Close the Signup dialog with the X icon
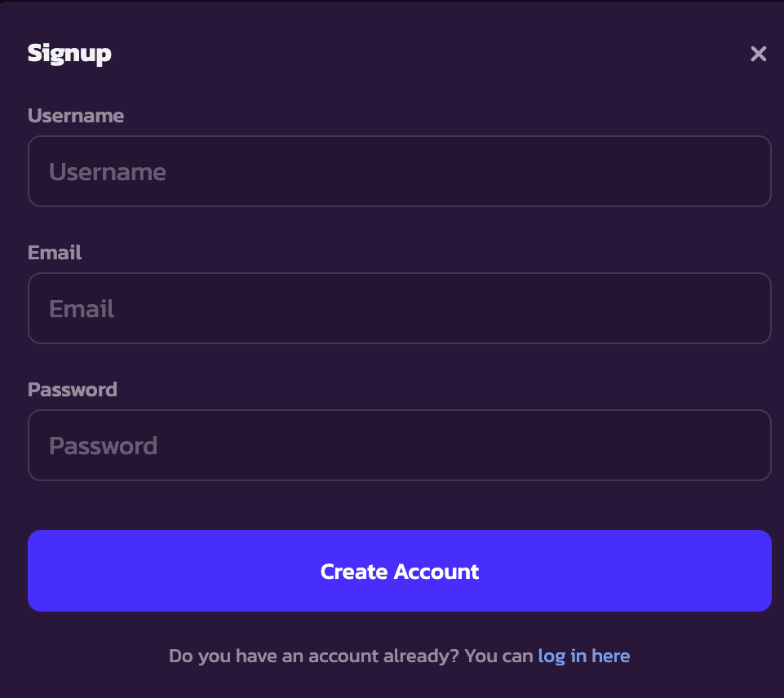Screen dimensions: 784x698 758,54
